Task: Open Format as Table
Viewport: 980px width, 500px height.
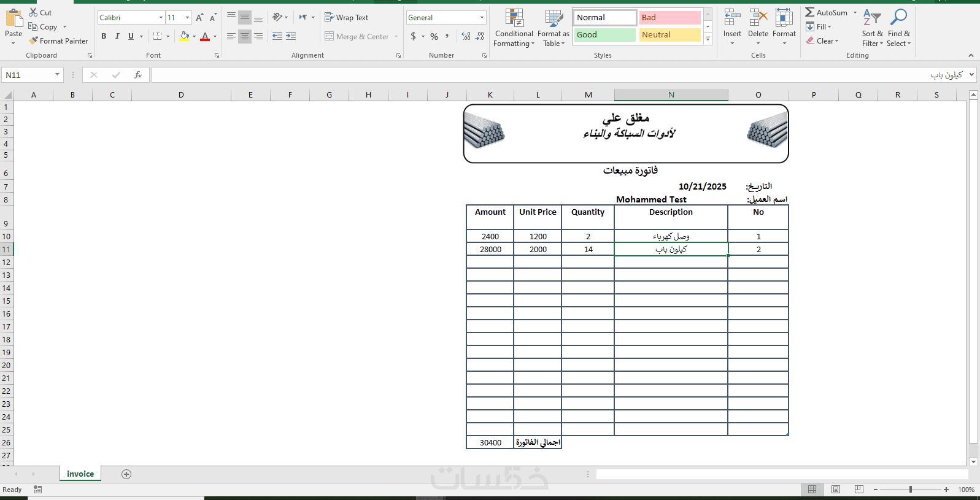Action: coord(554,28)
